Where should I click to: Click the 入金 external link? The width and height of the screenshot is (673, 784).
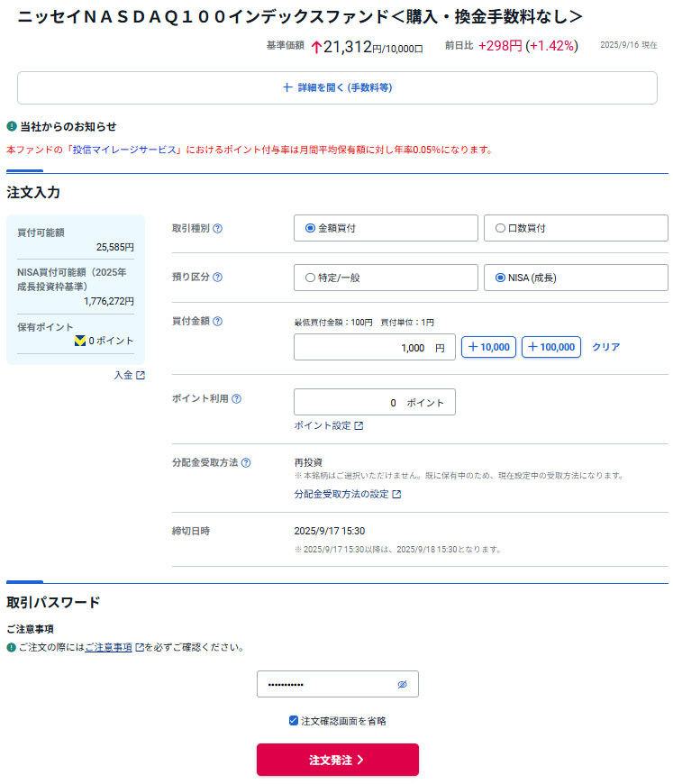coord(129,375)
